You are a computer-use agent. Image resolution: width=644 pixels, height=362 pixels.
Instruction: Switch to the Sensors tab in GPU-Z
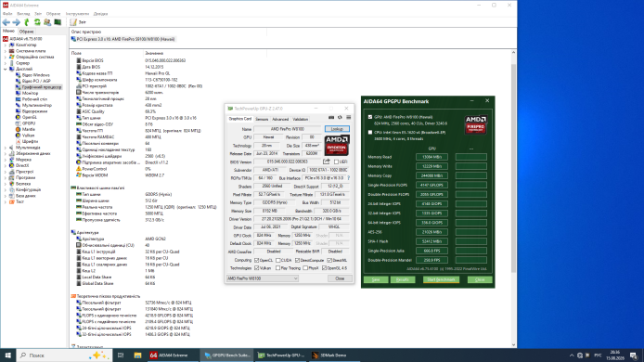click(x=262, y=119)
